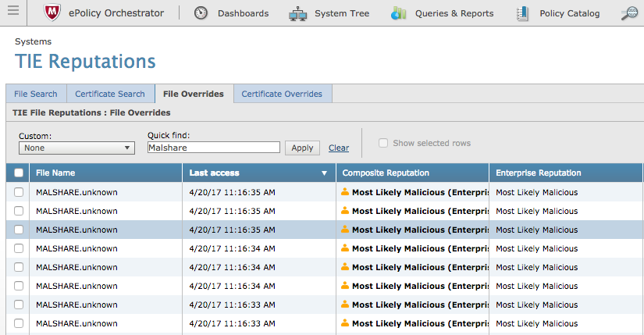This screenshot has width=644, height=335.
Task: Click the Apply button
Action: pos(302,148)
